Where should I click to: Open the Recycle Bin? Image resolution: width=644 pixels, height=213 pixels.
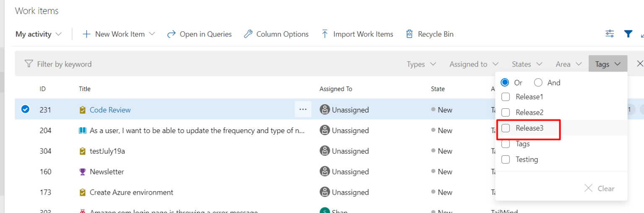pyautogui.click(x=430, y=34)
